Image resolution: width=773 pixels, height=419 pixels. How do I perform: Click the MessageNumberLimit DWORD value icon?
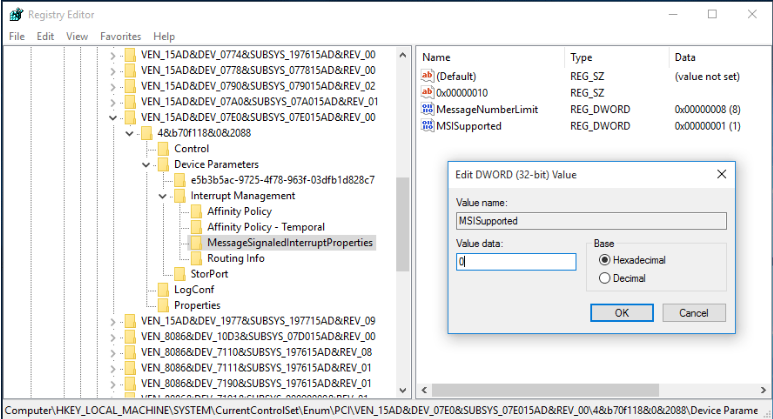point(428,109)
